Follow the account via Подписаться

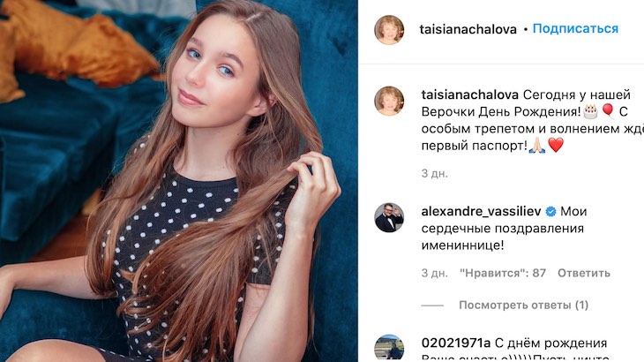coord(575,29)
